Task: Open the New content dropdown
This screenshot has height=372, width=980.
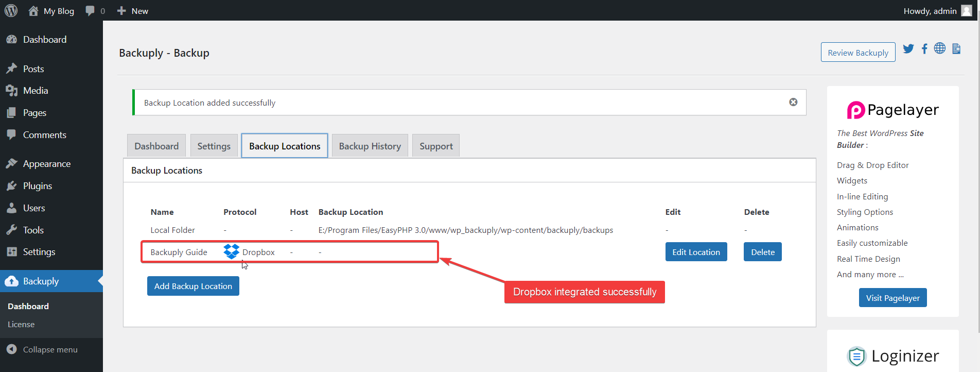Action: click(133, 11)
